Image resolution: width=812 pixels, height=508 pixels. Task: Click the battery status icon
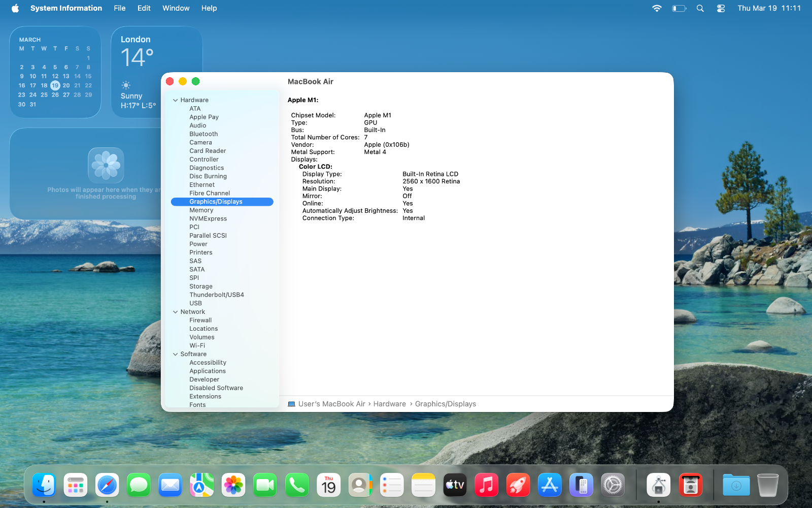coord(679,8)
